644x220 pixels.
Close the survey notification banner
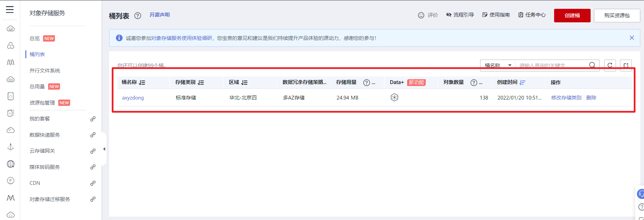631,38
